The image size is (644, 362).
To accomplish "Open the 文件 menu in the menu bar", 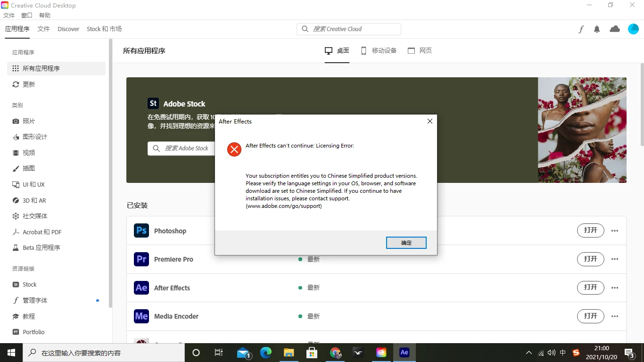I will 9,16.
